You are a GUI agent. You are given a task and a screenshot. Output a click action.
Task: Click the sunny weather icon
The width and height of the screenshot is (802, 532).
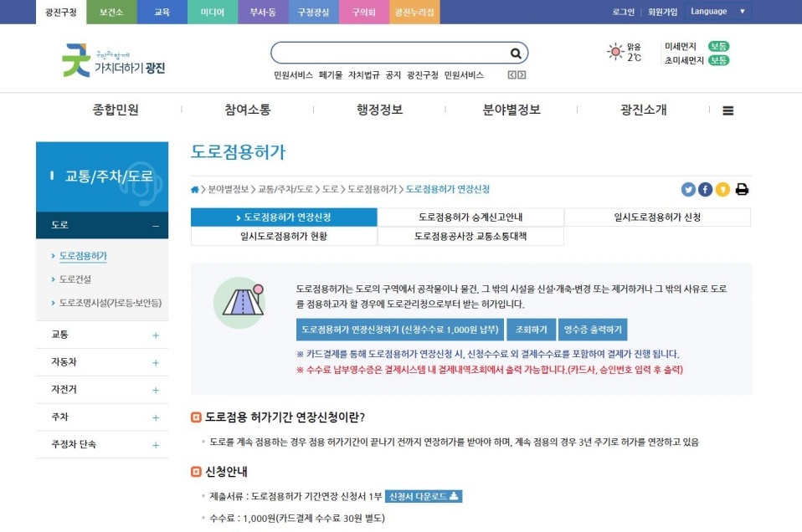614,52
